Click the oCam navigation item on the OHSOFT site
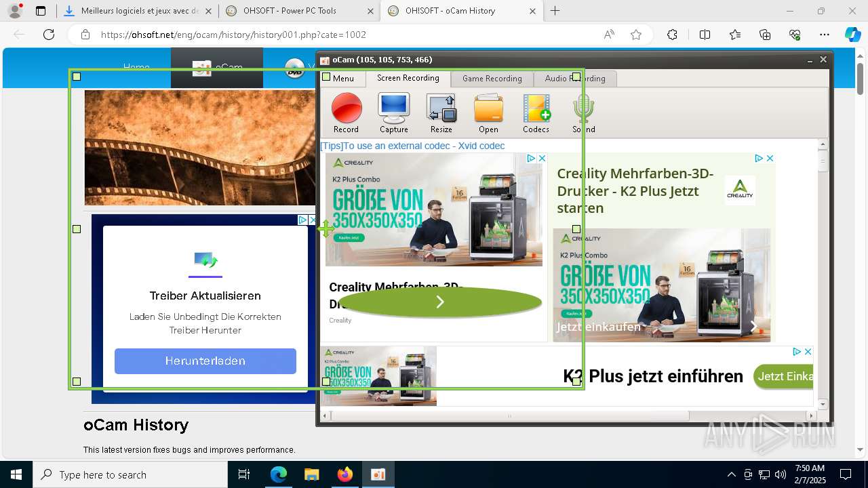Screen dimensions: 868x488 pos(217,68)
